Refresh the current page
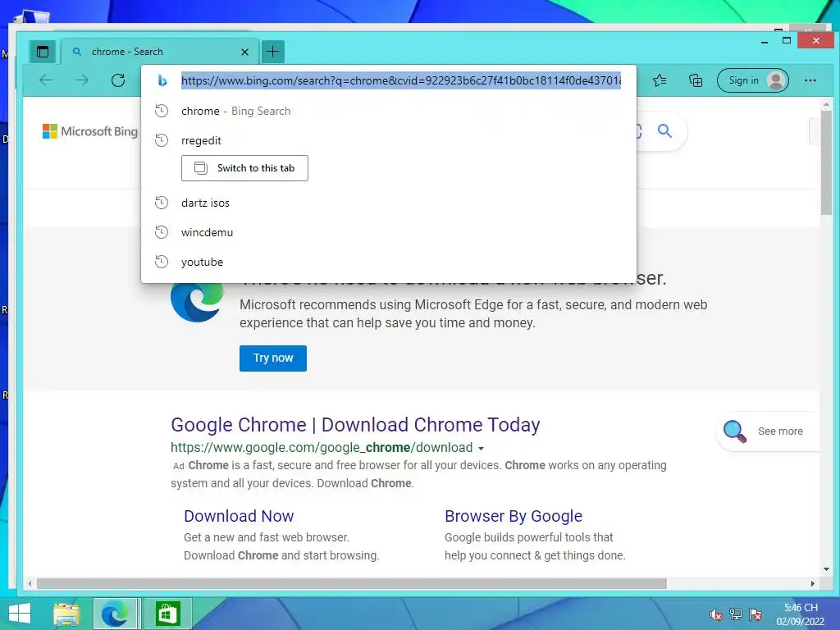 (x=118, y=80)
